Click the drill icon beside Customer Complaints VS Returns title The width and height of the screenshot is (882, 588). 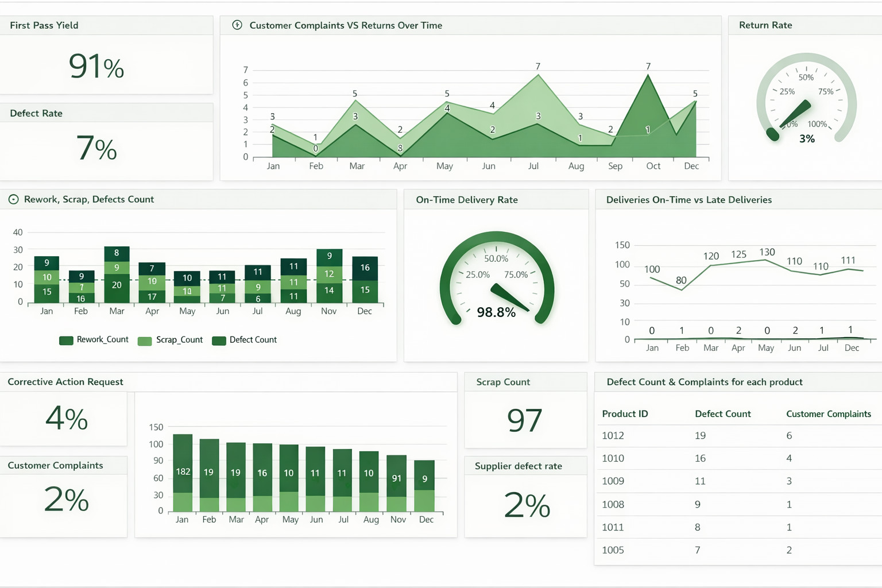pyautogui.click(x=237, y=25)
